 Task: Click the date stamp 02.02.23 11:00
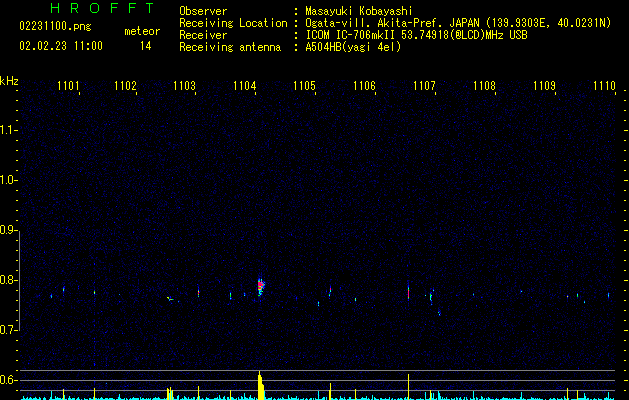click(x=61, y=46)
